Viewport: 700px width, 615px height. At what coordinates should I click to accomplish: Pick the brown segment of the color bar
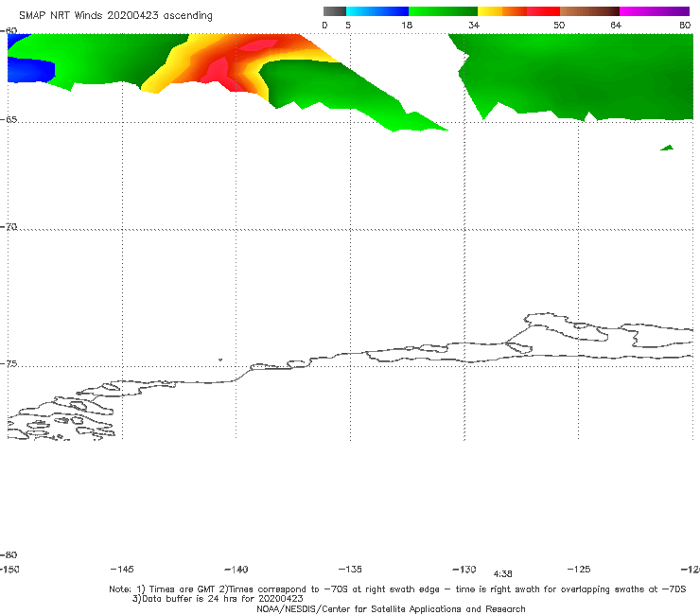coord(589,11)
